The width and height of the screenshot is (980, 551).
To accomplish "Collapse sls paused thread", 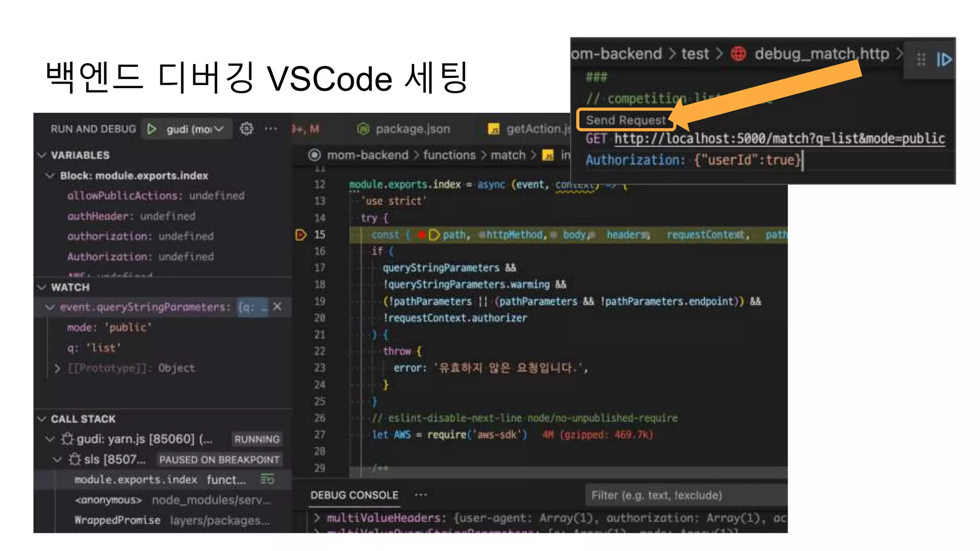I will (57, 460).
